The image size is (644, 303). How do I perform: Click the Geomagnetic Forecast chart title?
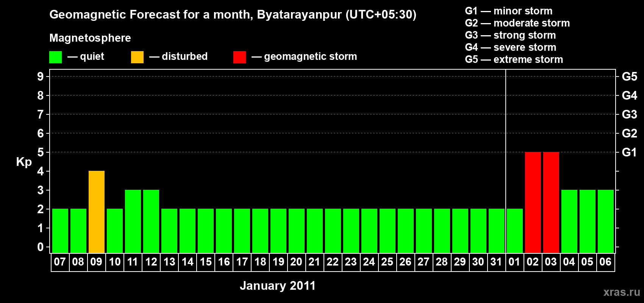[x=233, y=15]
